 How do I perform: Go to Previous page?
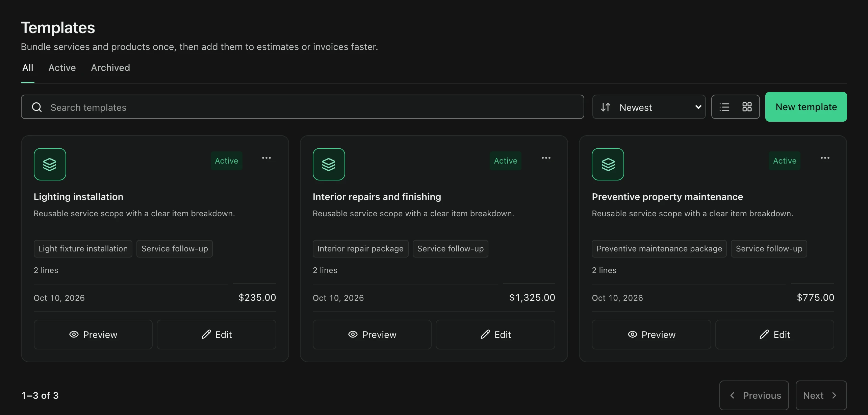pyautogui.click(x=754, y=395)
